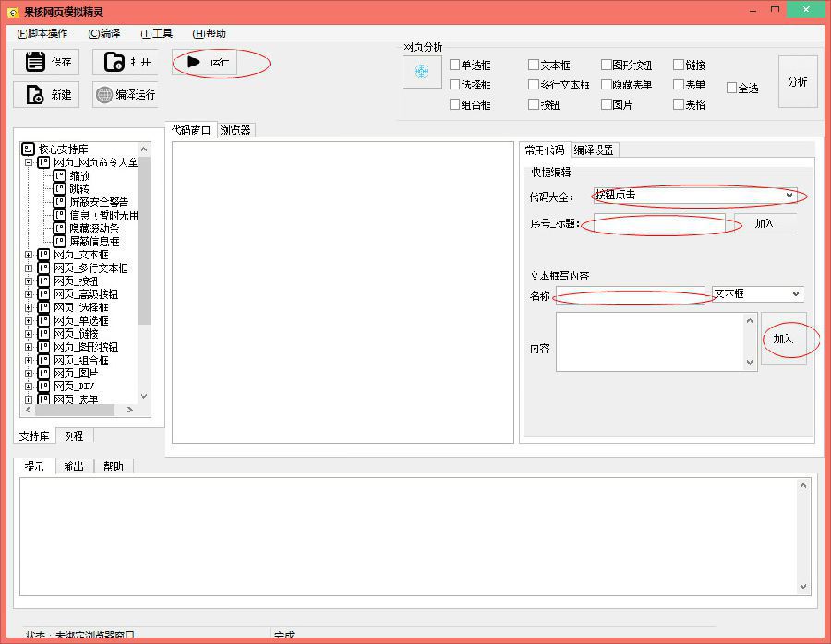
Task: Click the tree panel horizontal scrollbar thumb
Action: coord(74,410)
